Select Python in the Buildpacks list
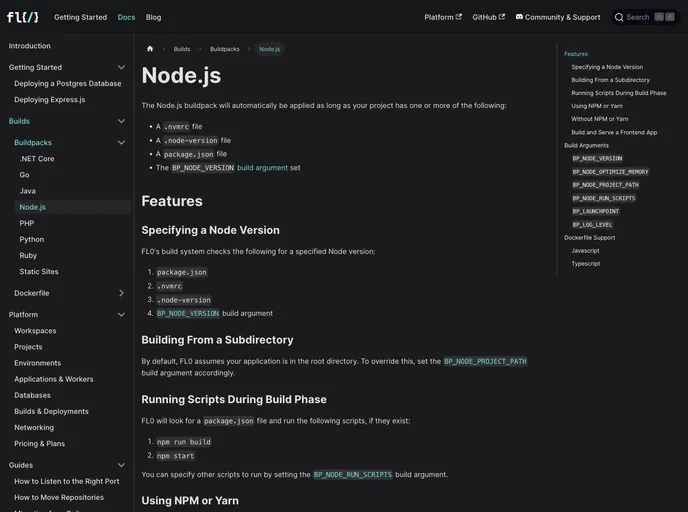Image resolution: width=688 pixels, height=512 pixels. (32, 239)
